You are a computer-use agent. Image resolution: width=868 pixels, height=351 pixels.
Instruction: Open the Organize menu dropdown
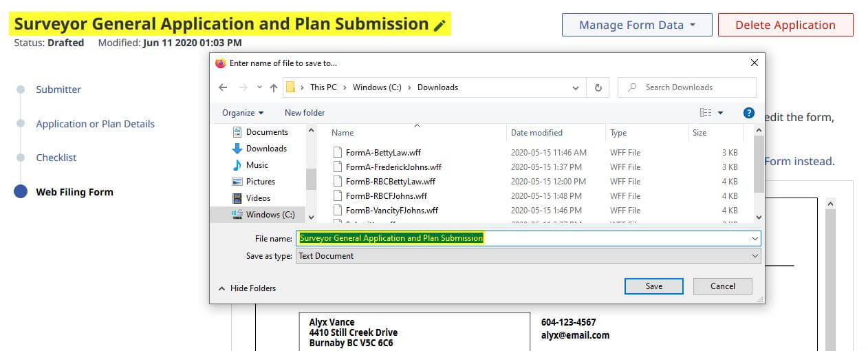243,113
